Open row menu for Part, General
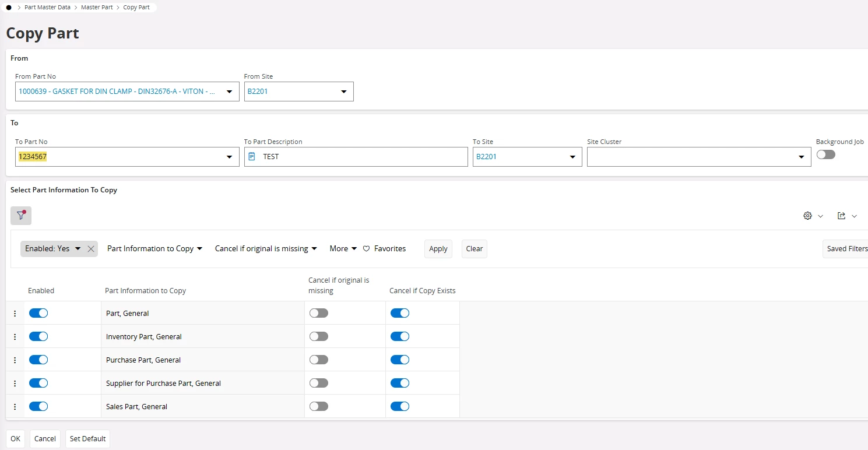868x450 pixels. point(15,314)
